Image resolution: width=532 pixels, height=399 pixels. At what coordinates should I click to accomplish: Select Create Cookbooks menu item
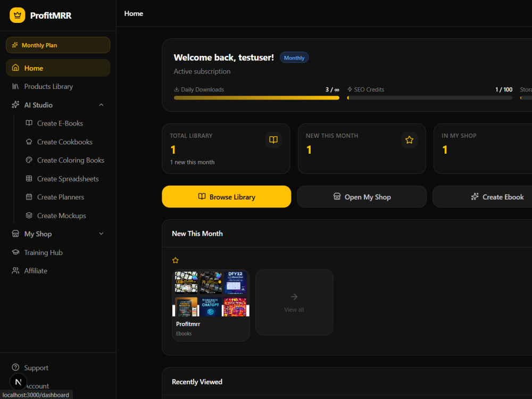tap(64, 142)
